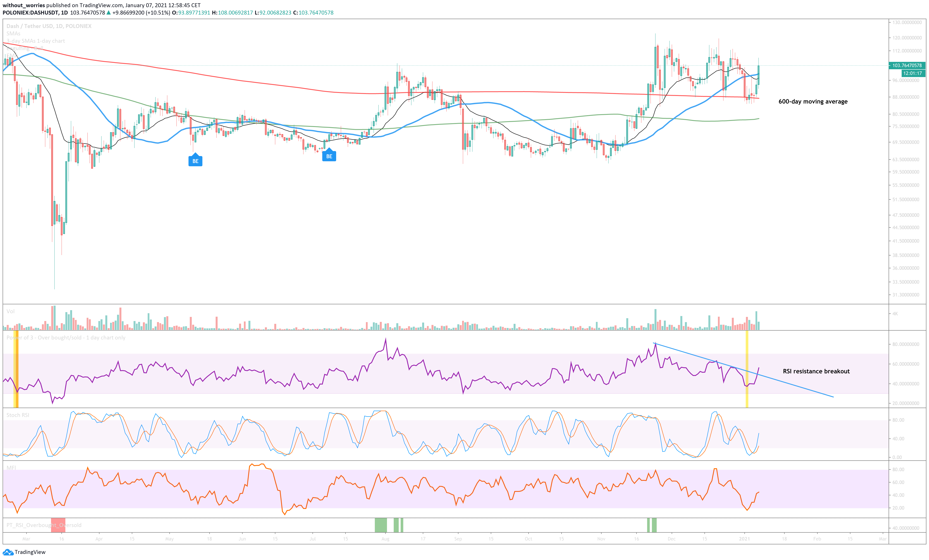The width and height of the screenshot is (929, 560).
Task: Click the blue RSI resistance trendline
Action: [743, 370]
